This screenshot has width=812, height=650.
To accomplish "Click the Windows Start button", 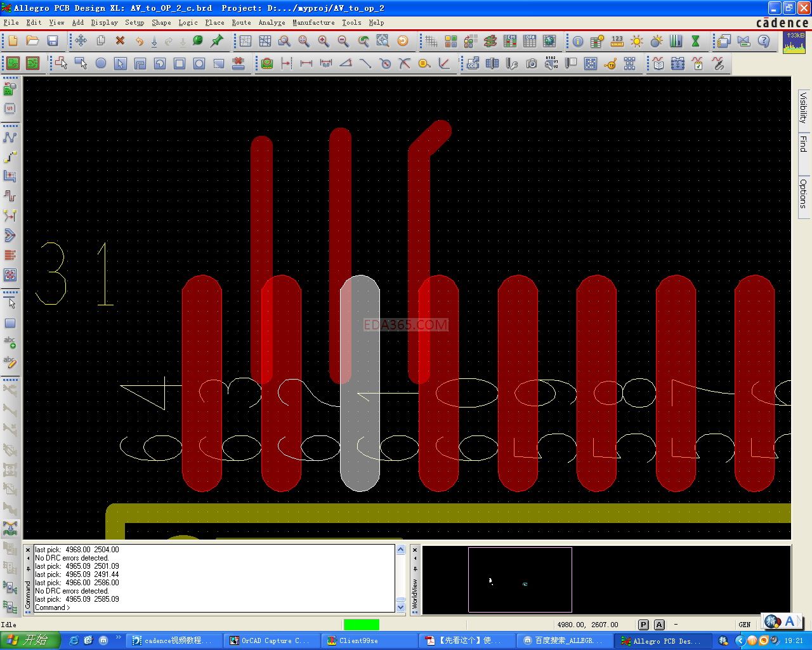I will coord(30,640).
